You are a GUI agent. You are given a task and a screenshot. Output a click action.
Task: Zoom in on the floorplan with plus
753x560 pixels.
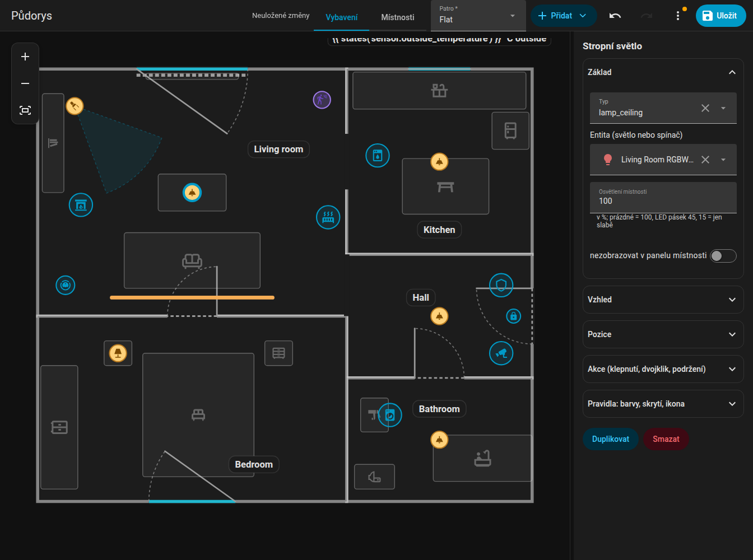[x=25, y=57]
